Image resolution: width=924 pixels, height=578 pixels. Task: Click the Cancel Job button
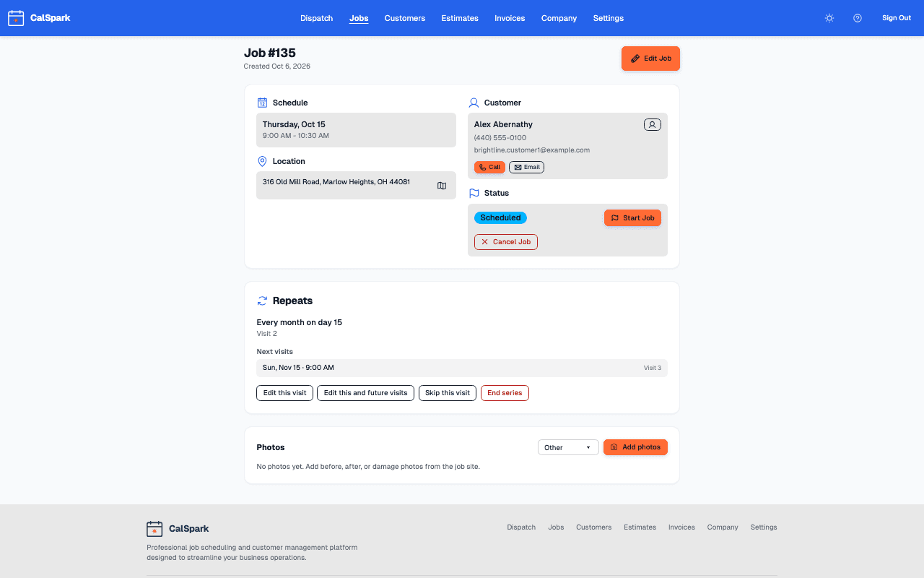505,242
